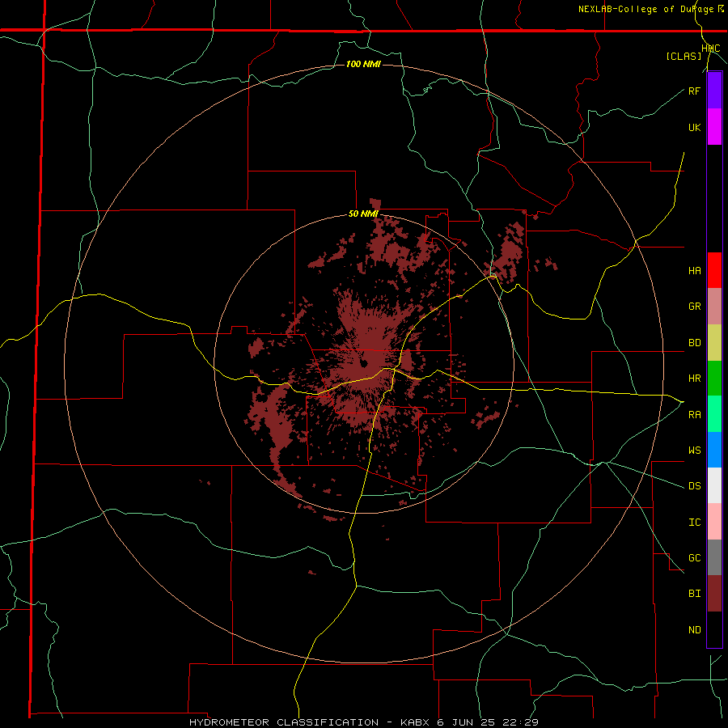Click the 'WS' legend label
Viewport: 728px width, 728px height.
(694, 451)
